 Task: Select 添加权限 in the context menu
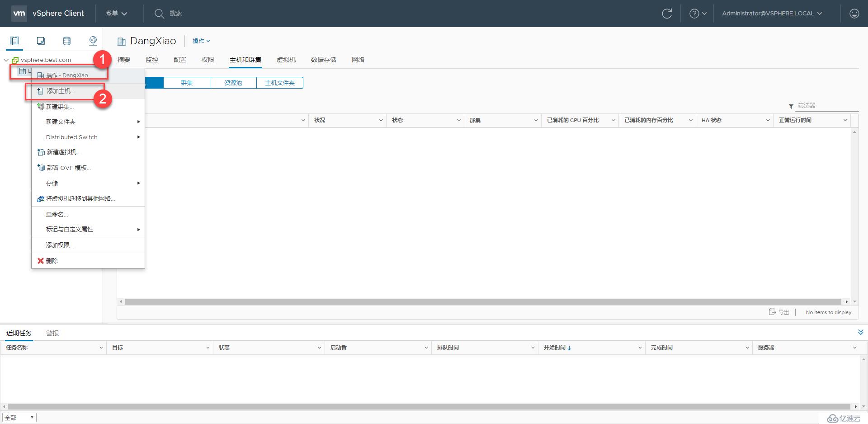click(88, 245)
